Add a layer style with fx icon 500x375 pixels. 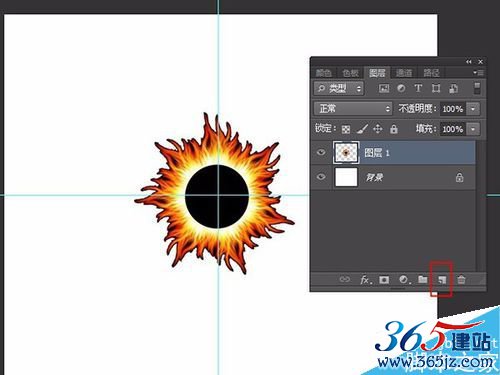366,280
